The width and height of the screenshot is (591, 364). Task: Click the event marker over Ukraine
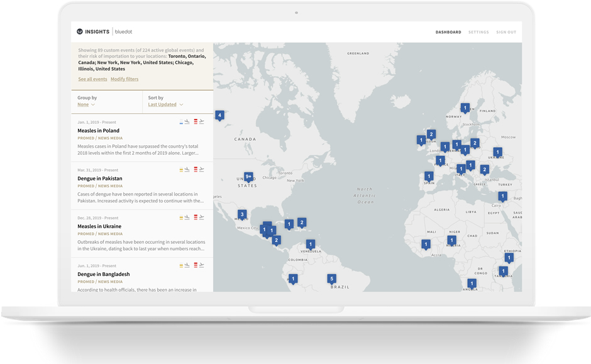point(497,152)
